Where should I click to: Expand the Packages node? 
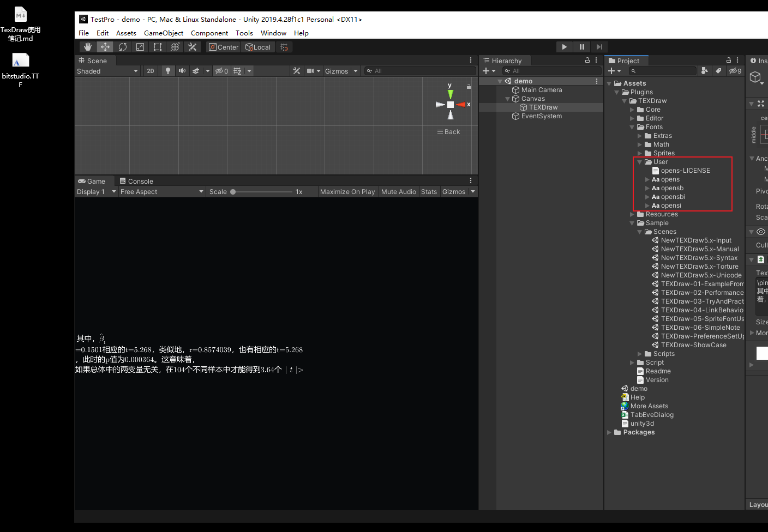609,432
